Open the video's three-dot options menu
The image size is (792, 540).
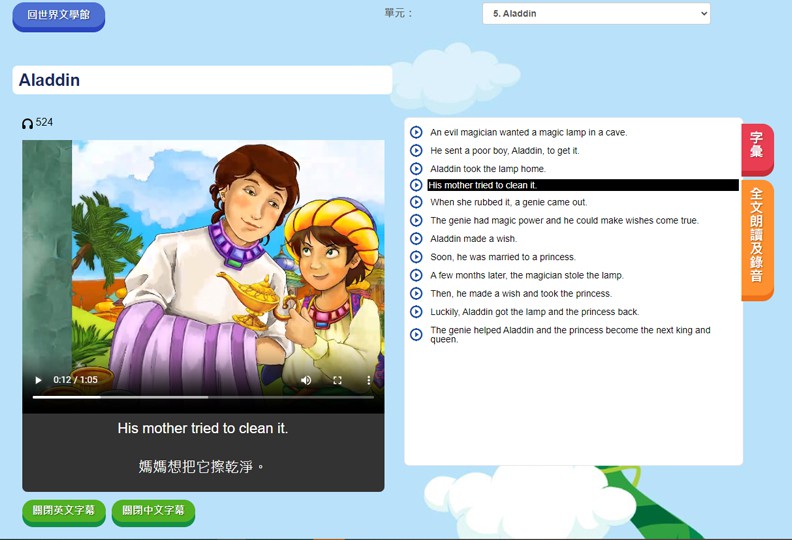tap(368, 380)
